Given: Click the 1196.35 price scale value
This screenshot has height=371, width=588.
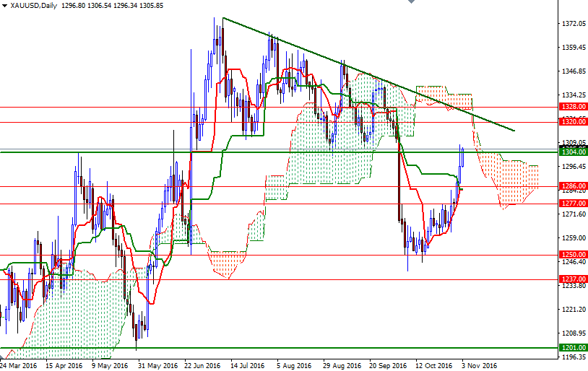Looking at the screenshot, I should tap(574, 357).
